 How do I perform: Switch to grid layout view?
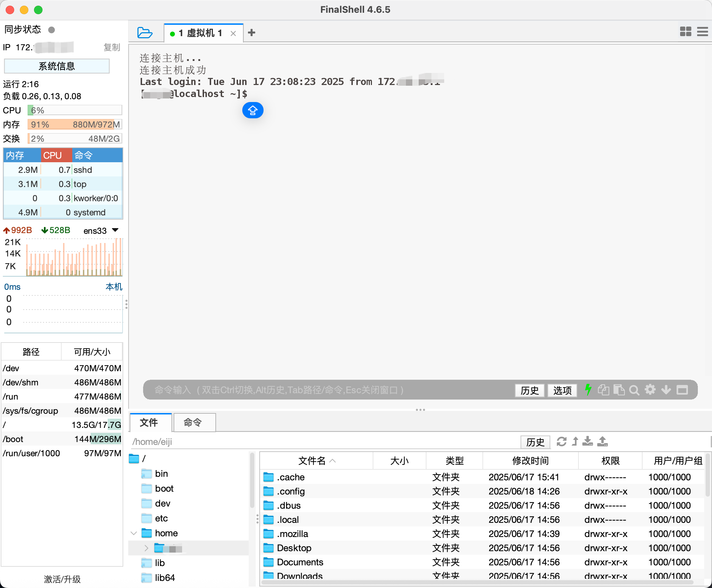pos(685,32)
